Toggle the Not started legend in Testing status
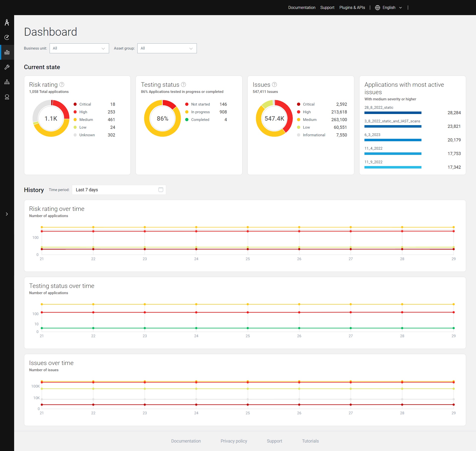 pos(200,104)
